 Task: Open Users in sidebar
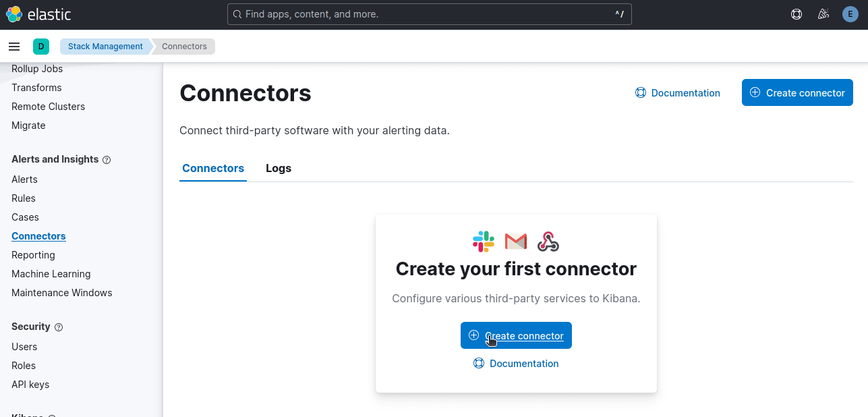pos(24,347)
